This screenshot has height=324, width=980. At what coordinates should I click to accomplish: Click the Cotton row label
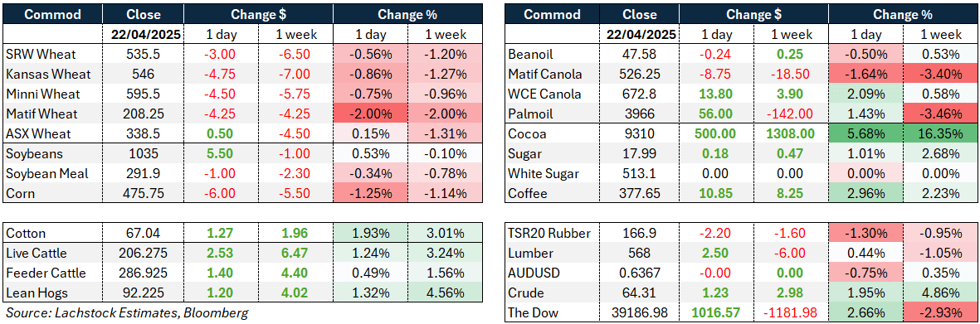pyautogui.click(x=52, y=234)
